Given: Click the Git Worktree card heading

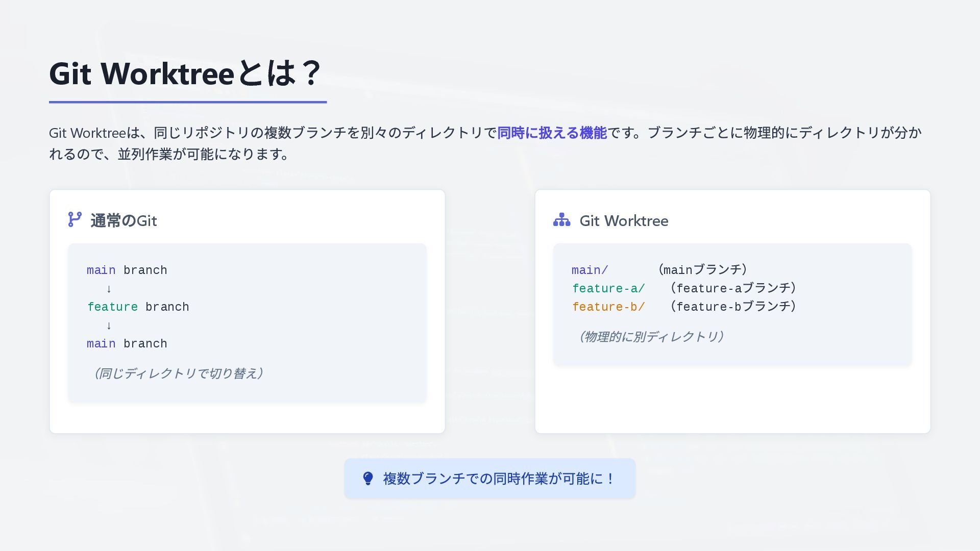Looking at the screenshot, I should 624,221.
